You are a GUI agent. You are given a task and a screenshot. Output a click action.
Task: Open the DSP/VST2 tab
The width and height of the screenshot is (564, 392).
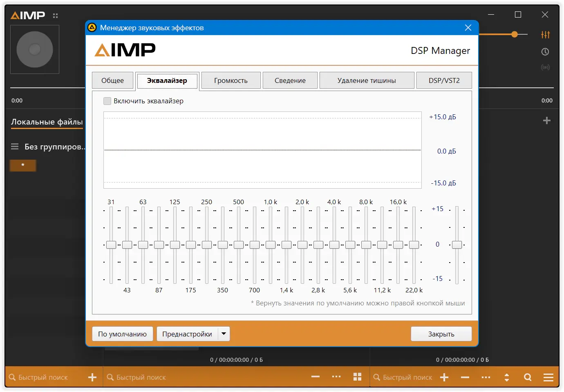pyautogui.click(x=444, y=80)
